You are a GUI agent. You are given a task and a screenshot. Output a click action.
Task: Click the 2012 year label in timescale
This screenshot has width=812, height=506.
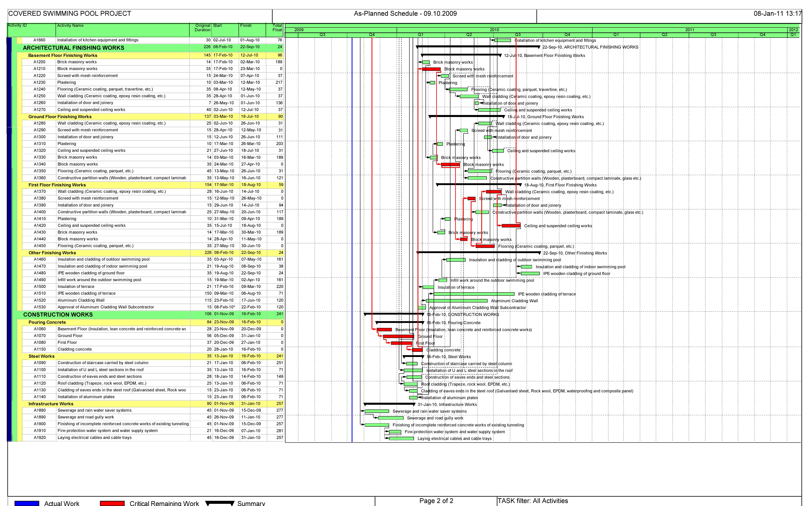(x=793, y=30)
